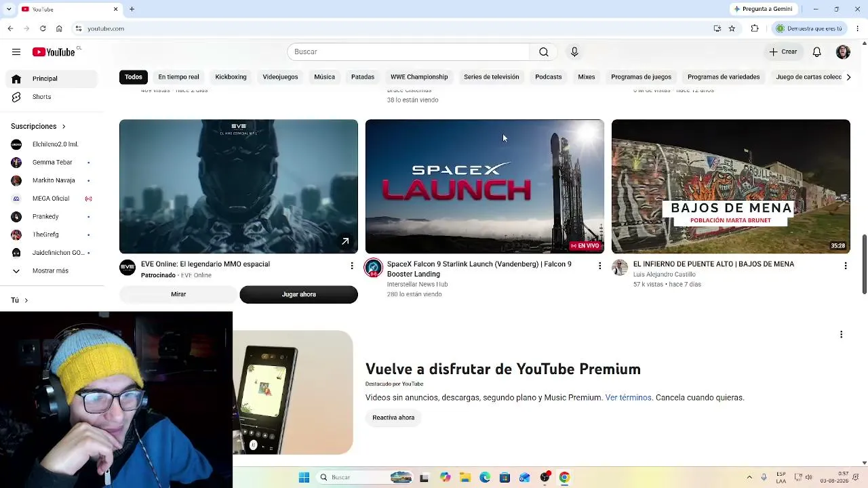Reload the page in Chrome

tap(43, 28)
